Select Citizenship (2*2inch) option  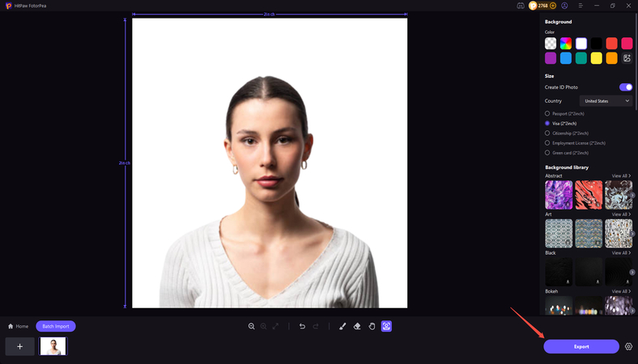567,133
